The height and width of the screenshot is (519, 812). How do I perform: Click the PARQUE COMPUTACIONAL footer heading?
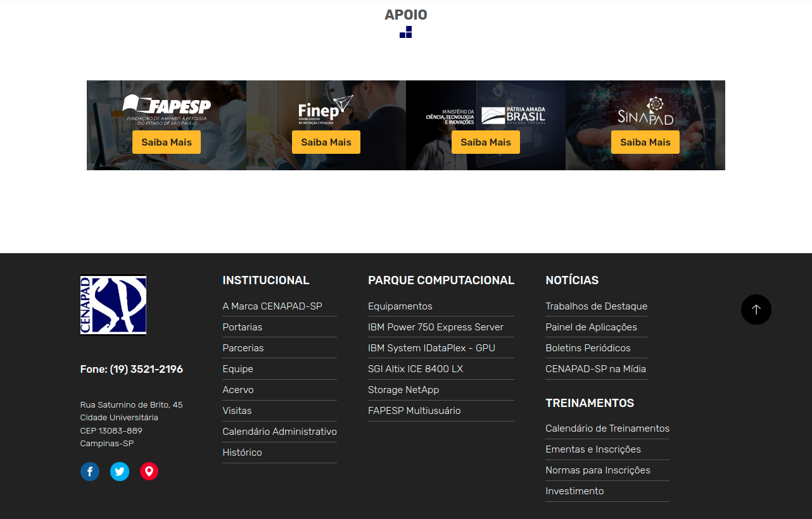click(x=441, y=280)
